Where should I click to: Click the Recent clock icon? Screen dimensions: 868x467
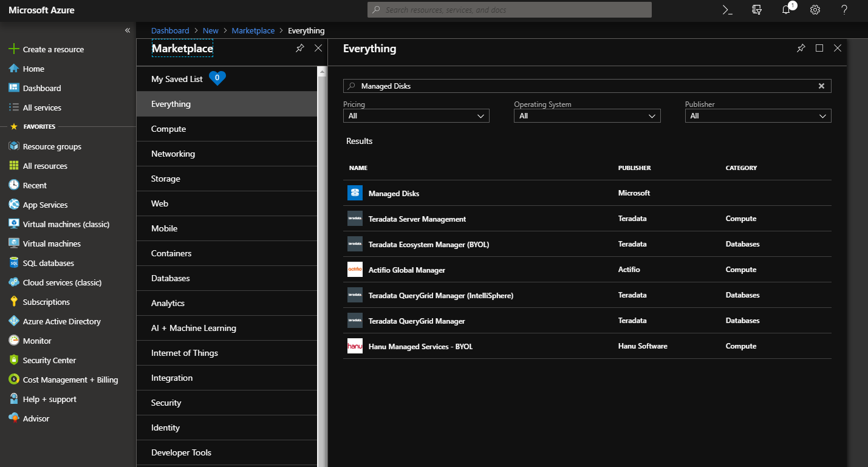point(14,185)
